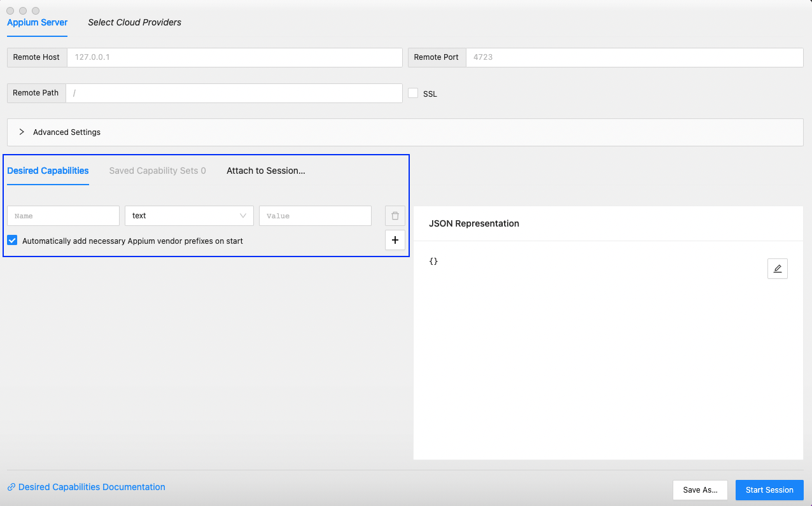The image size is (812, 506).
Task: Add a new capability with the plus icon
Action: pos(395,240)
